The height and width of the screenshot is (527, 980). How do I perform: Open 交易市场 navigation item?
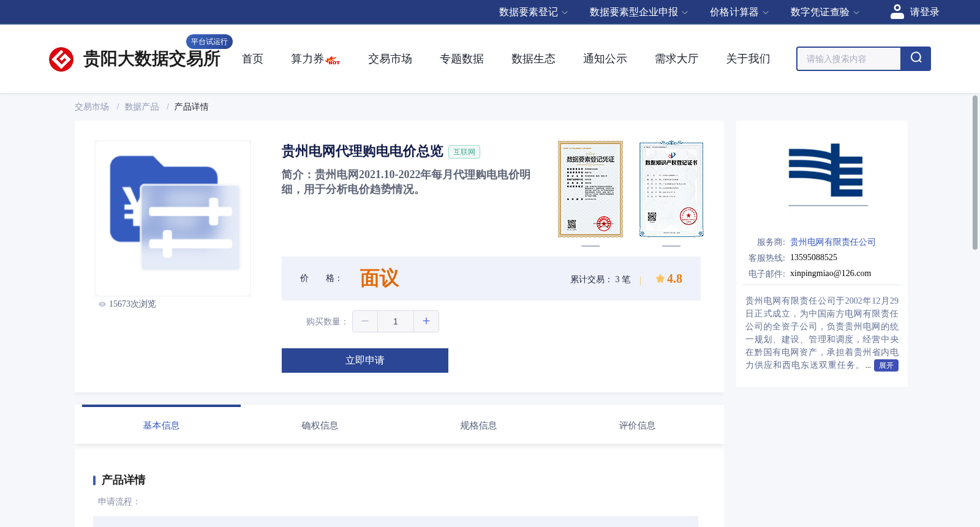pyautogui.click(x=390, y=59)
